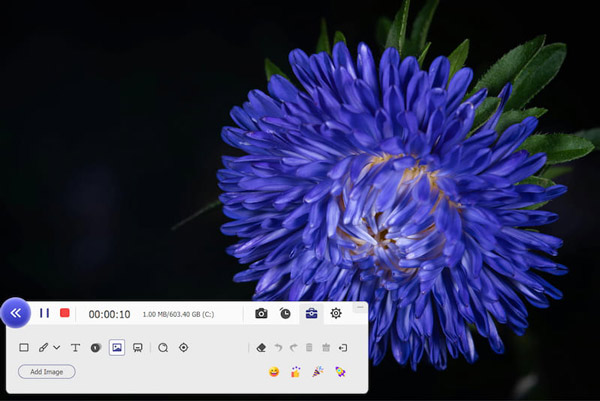The image size is (600, 401).
Task: Insert the party popper sticker
Action: [318, 372]
